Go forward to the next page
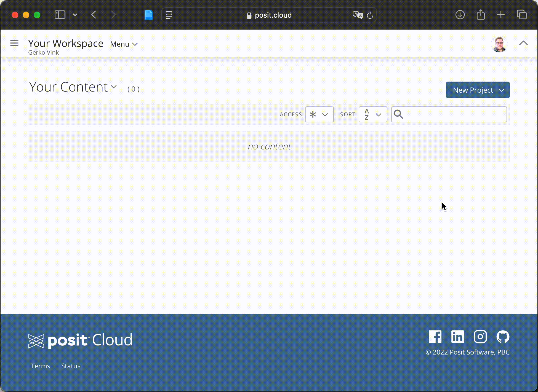The width and height of the screenshot is (538, 392). [113, 15]
